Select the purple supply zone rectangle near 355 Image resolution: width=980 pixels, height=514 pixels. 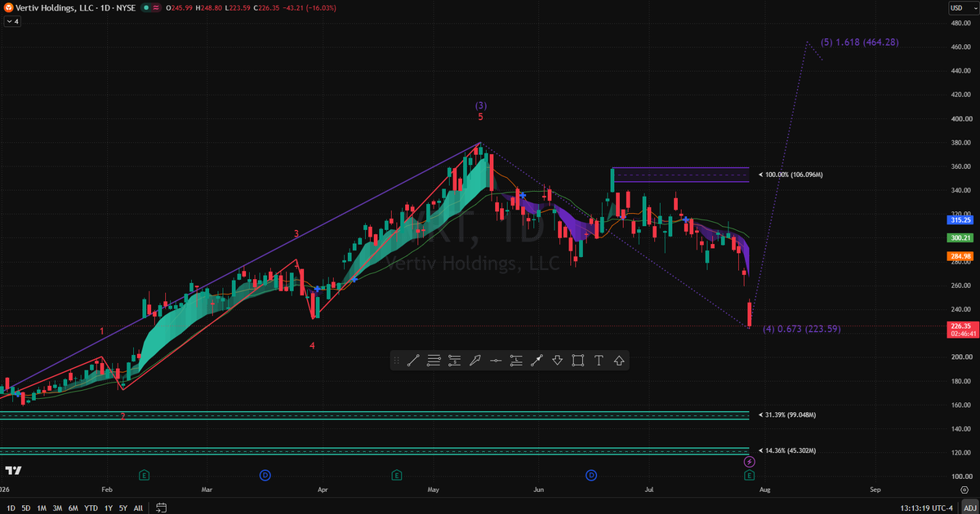click(679, 175)
